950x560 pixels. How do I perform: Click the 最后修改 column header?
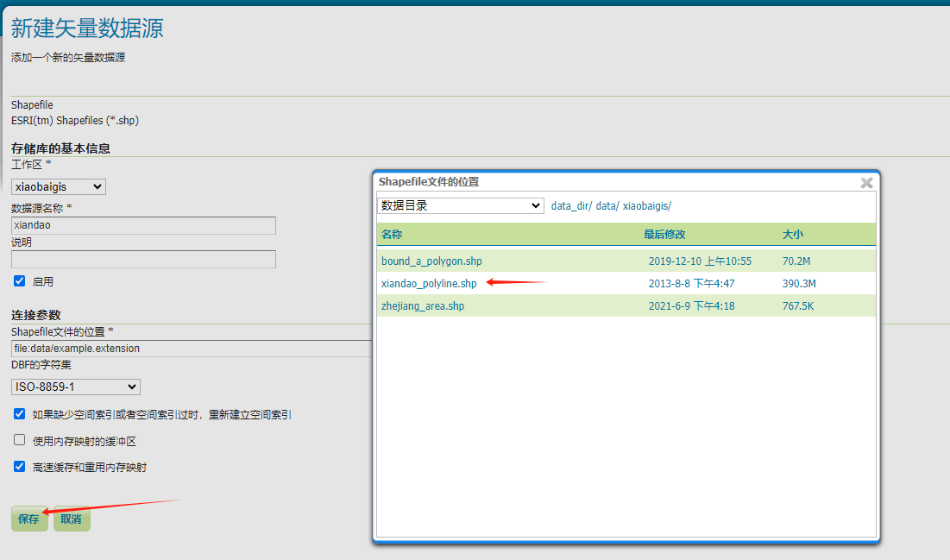tap(664, 235)
